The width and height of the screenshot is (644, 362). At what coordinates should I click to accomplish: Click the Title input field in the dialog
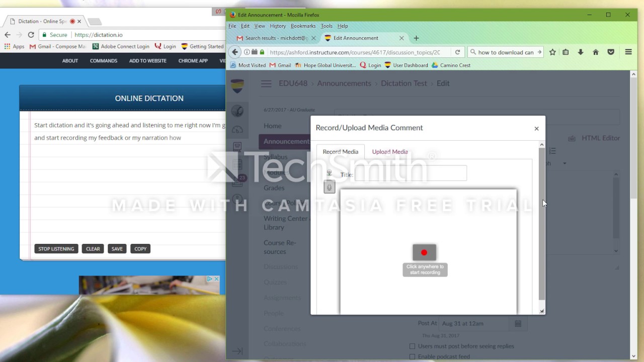click(x=411, y=173)
